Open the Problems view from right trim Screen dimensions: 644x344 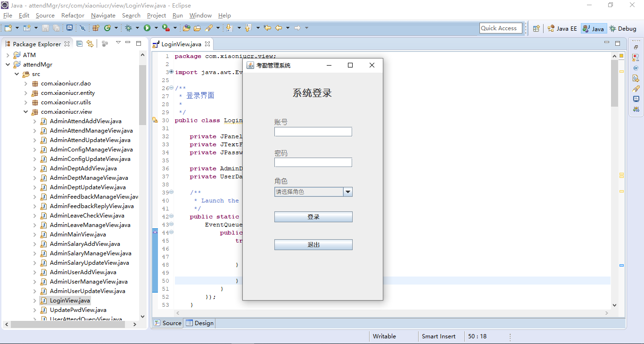(636, 58)
